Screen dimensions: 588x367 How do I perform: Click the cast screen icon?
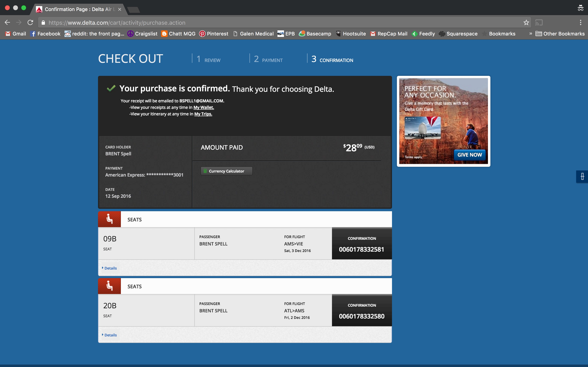click(539, 23)
